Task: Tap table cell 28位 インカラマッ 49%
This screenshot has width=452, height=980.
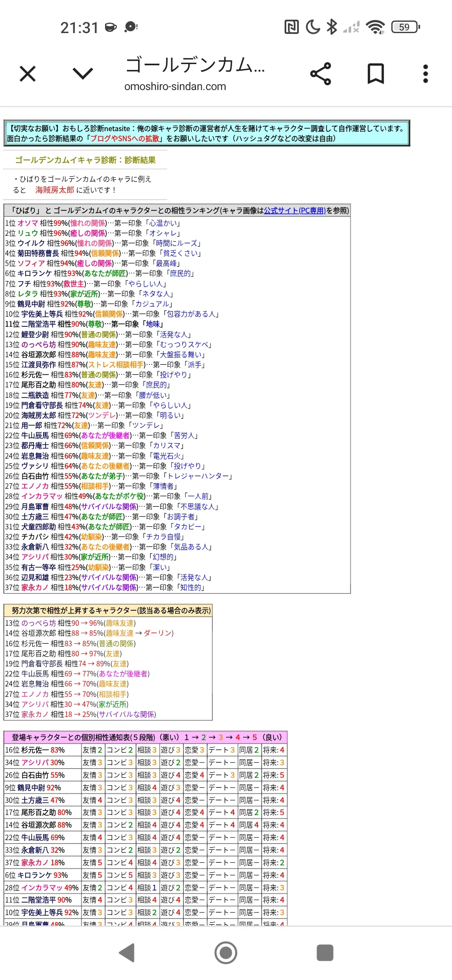Action: point(43,888)
